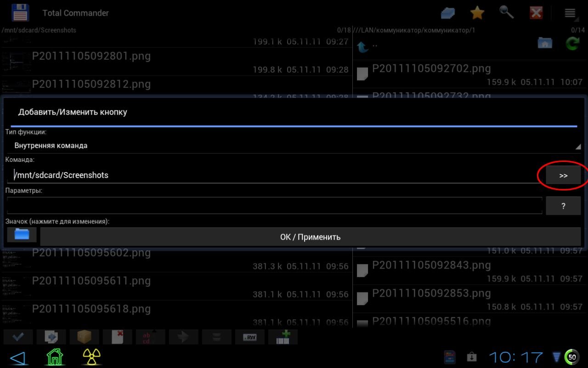Tap the download notification tray icon
Image resolution: width=588 pixels, height=368 pixels.
tap(472, 357)
